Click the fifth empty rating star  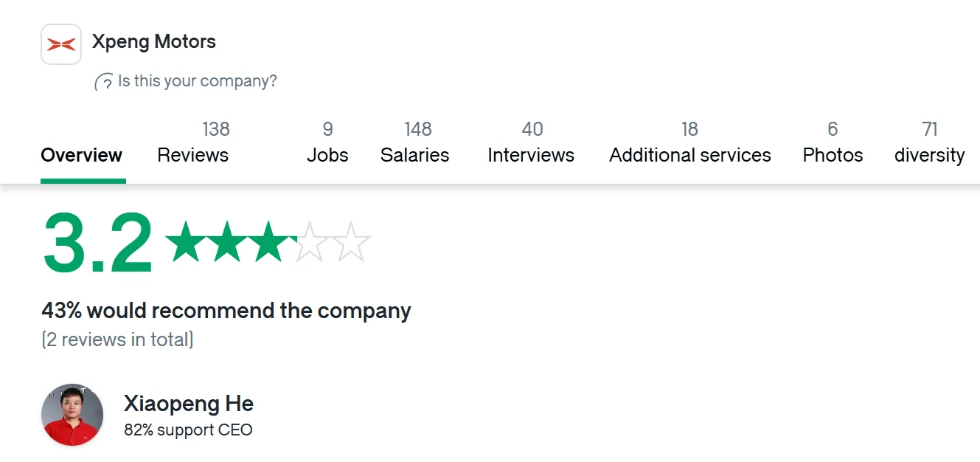click(x=352, y=242)
